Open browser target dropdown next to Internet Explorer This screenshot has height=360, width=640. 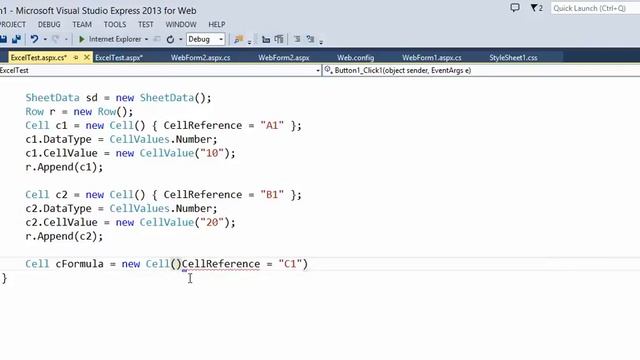147,40
